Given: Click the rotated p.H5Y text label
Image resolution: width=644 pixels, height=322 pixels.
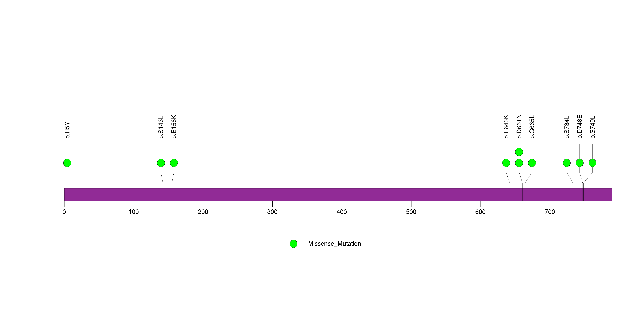Looking at the screenshot, I should point(67,130).
